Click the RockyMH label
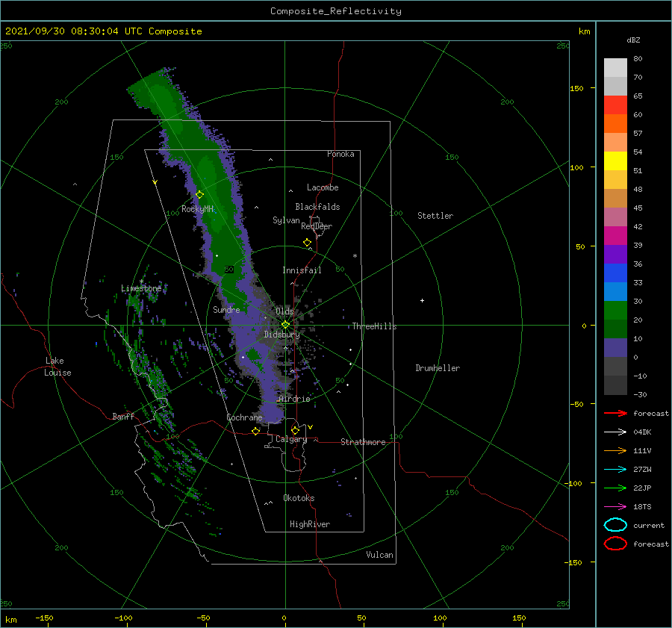The image size is (672, 628). (197, 209)
